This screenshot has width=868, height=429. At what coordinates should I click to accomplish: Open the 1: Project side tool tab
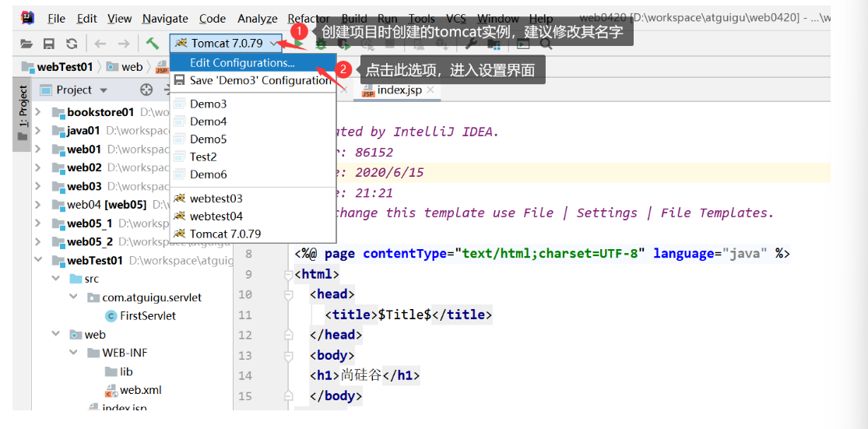click(22, 114)
